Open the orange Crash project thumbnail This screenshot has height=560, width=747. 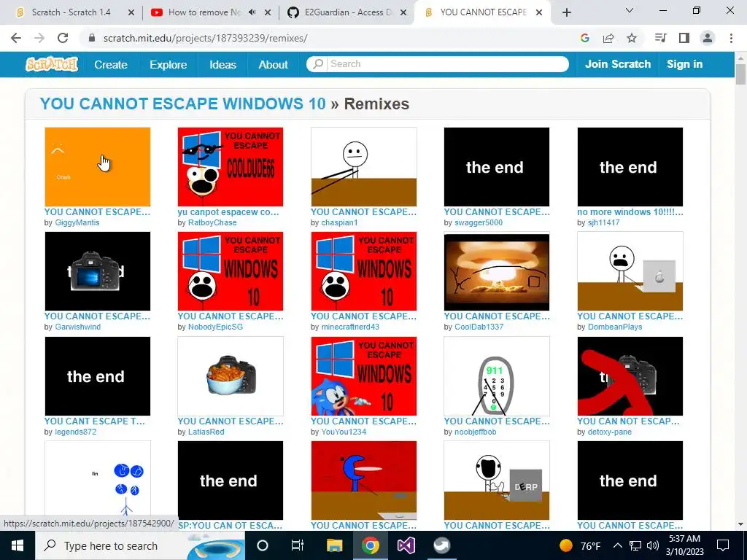pyautogui.click(x=97, y=167)
